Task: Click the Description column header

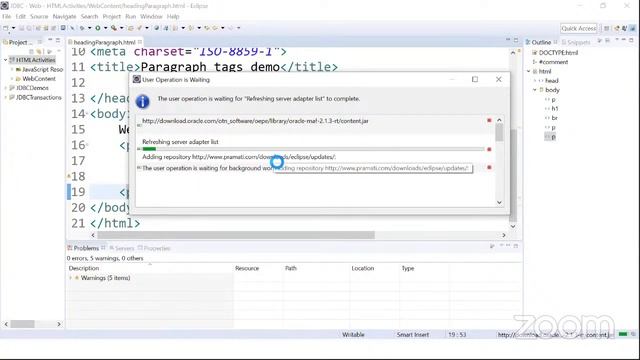Action: point(84,268)
